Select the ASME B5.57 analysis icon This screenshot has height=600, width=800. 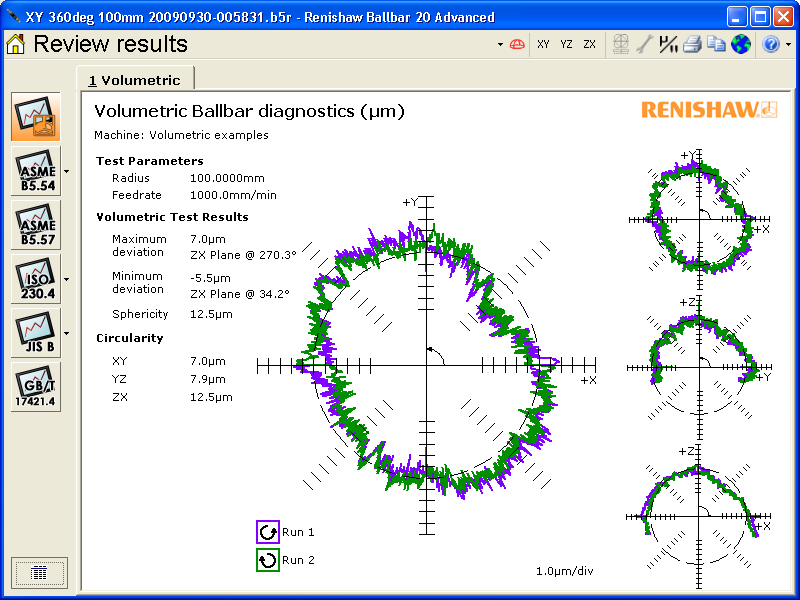click(35, 225)
